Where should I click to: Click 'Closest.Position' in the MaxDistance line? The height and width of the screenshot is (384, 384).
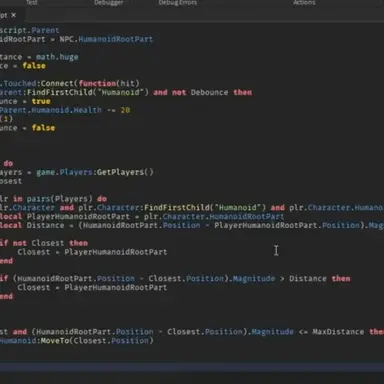(205, 332)
